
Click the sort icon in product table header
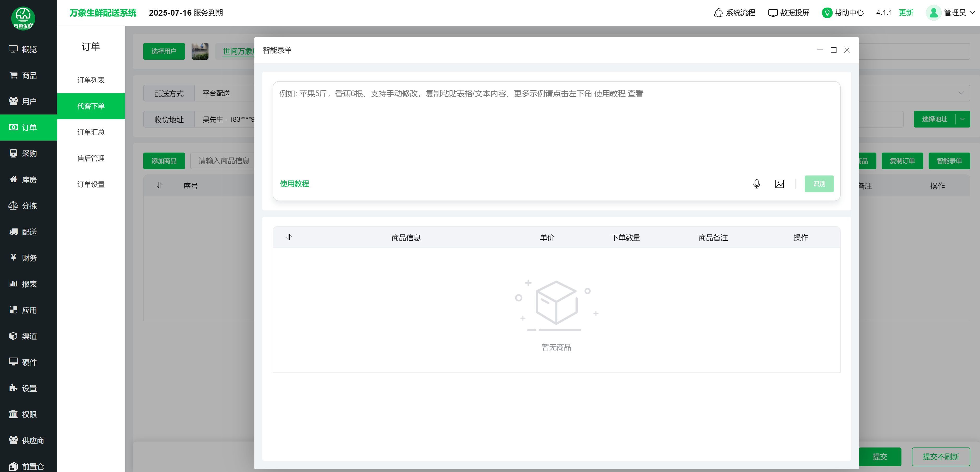pos(289,237)
